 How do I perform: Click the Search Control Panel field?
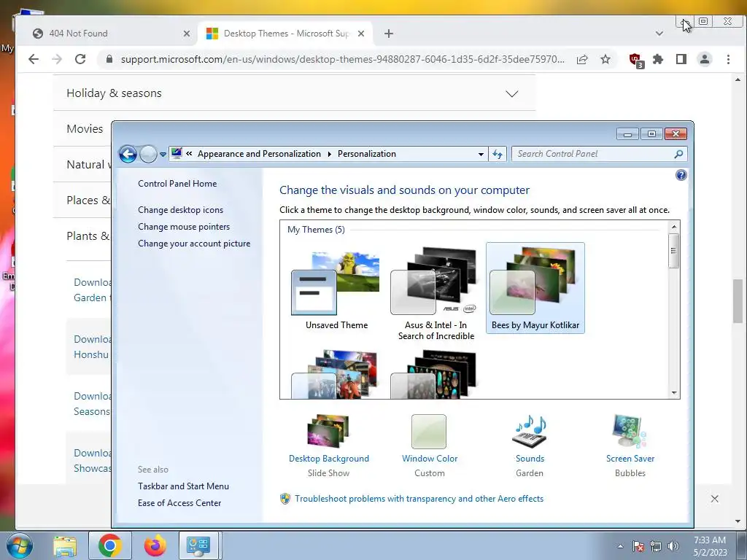600,154
